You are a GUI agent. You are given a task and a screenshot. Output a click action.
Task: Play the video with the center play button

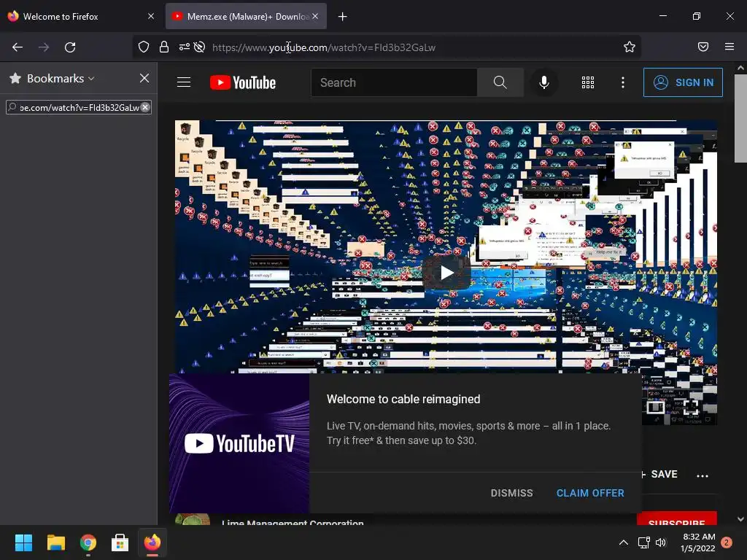pos(446,273)
